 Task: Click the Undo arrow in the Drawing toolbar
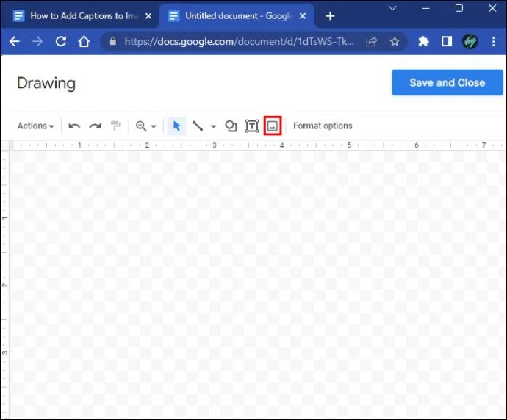click(74, 126)
